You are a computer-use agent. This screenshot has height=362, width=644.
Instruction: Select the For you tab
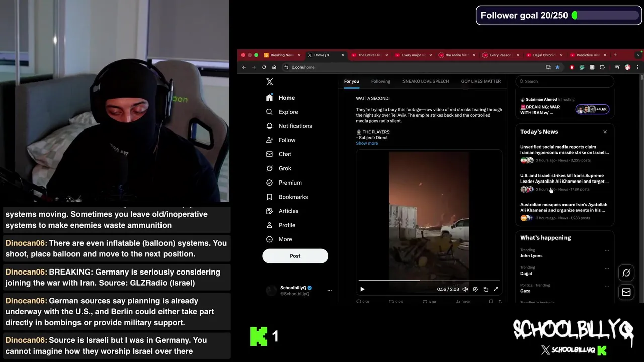point(351,81)
